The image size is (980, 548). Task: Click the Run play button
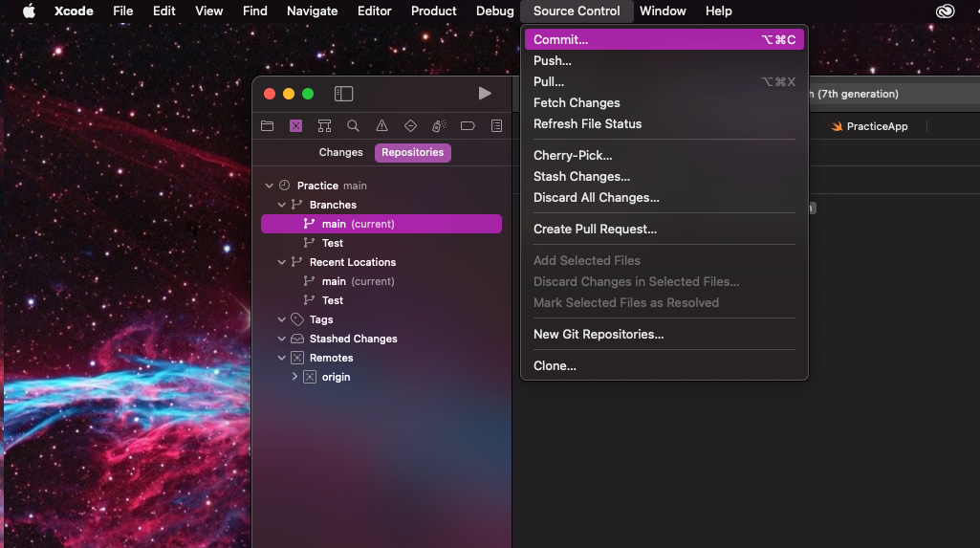485,94
